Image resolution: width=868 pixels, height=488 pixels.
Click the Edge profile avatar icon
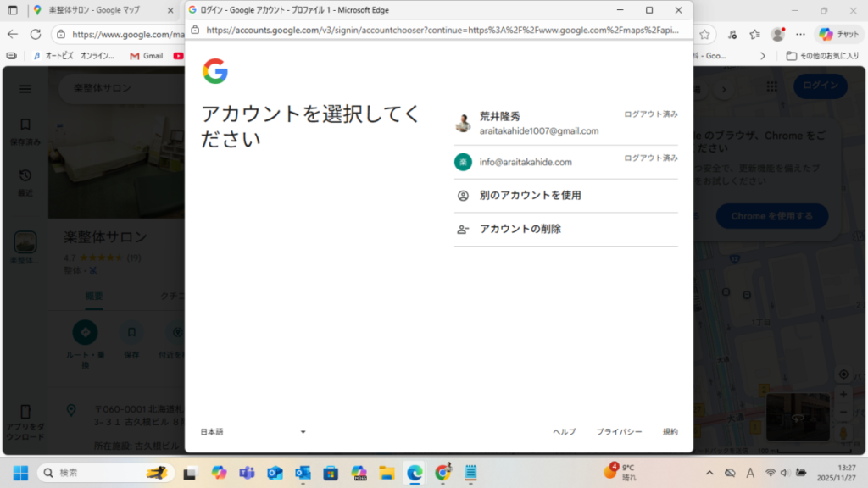point(777,34)
